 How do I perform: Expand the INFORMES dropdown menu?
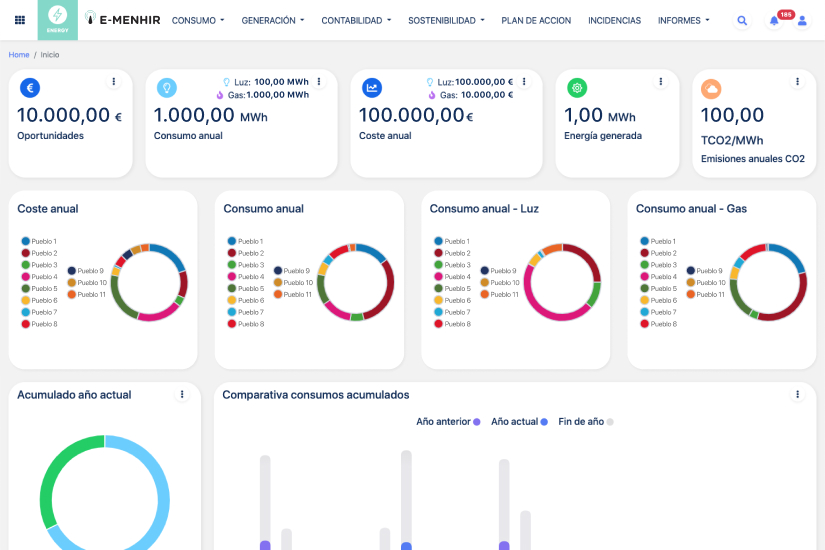coord(683,21)
